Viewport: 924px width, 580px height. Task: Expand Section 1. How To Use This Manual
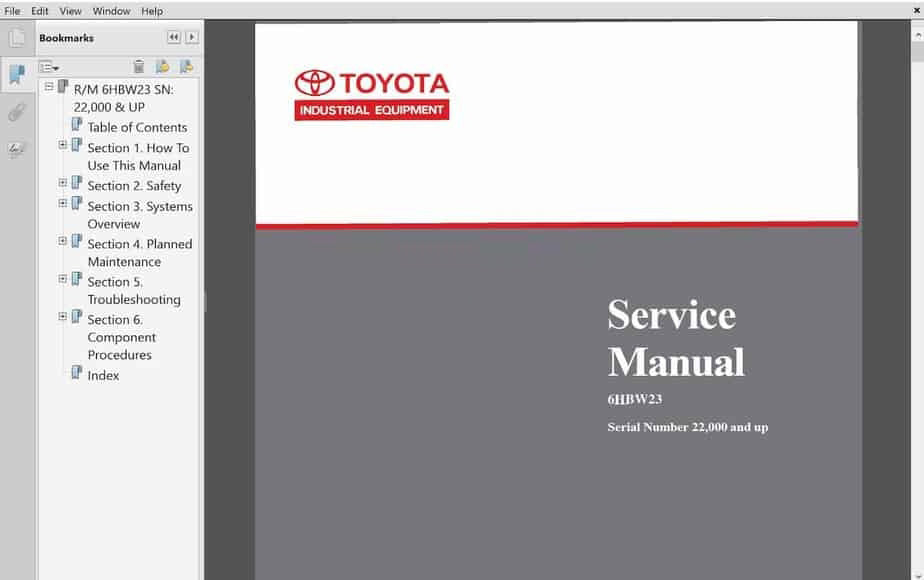click(x=63, y=145)
